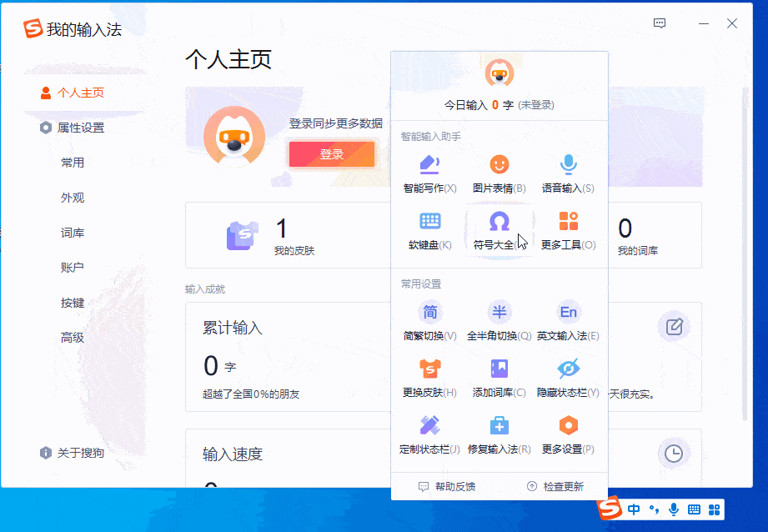
Task: Open more tools (更多工具)
Action: 568,231
